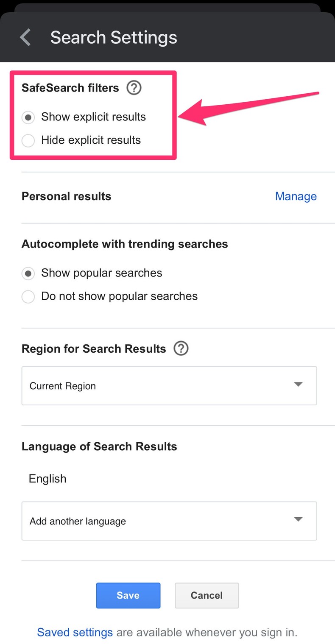Click the Autocomplete with trending searches heading

(125, 244)
